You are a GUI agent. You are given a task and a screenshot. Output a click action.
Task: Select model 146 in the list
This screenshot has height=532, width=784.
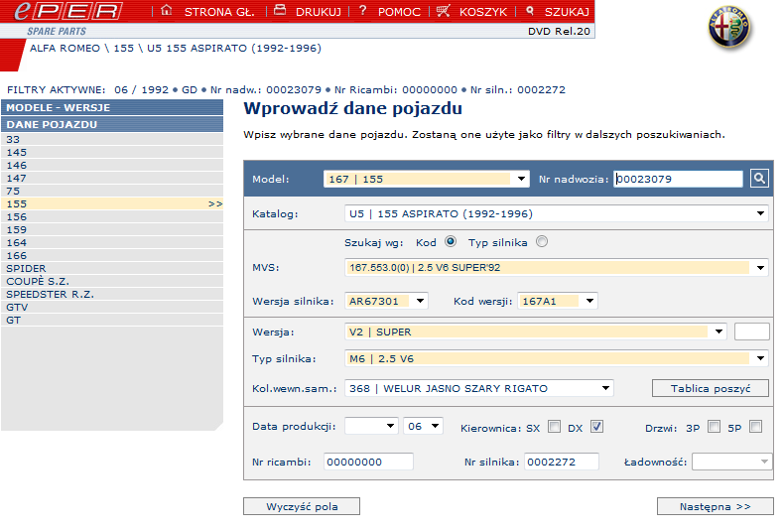click(x=112, y=166)
